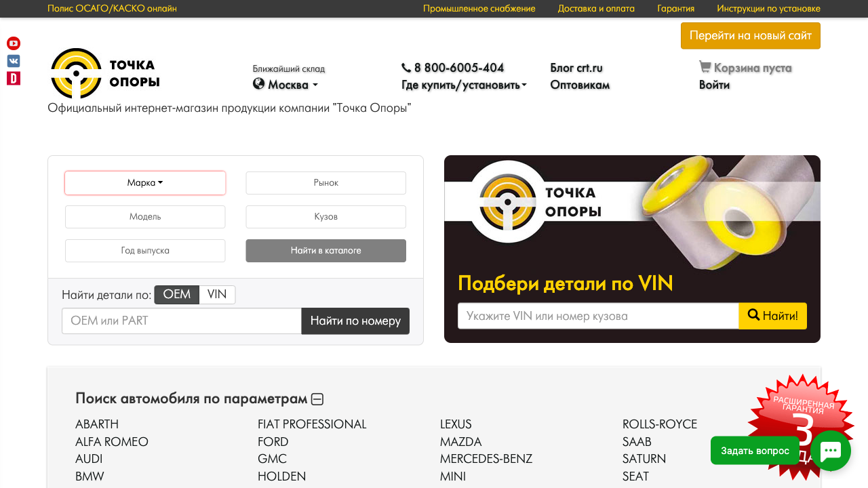Open Доставка и оплата page

(x=596, y=9)
